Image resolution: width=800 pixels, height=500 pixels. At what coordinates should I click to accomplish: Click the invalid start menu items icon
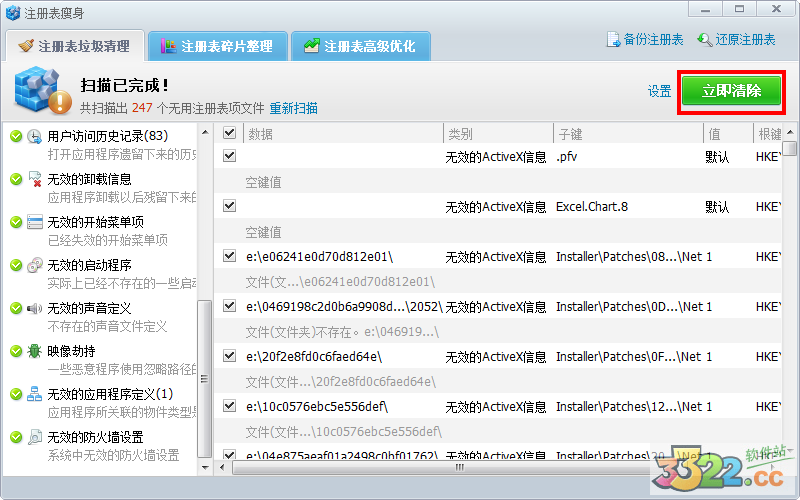click(34, 222)
